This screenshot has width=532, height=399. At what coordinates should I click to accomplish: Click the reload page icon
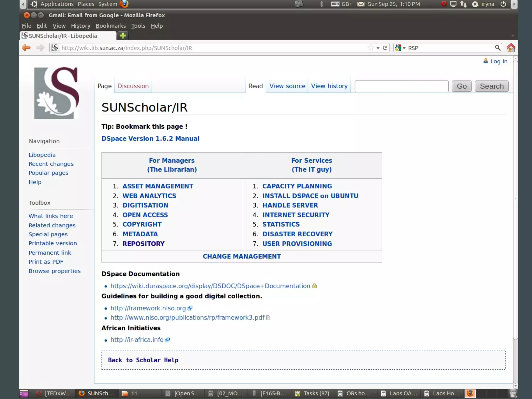(x=385, y=48)
